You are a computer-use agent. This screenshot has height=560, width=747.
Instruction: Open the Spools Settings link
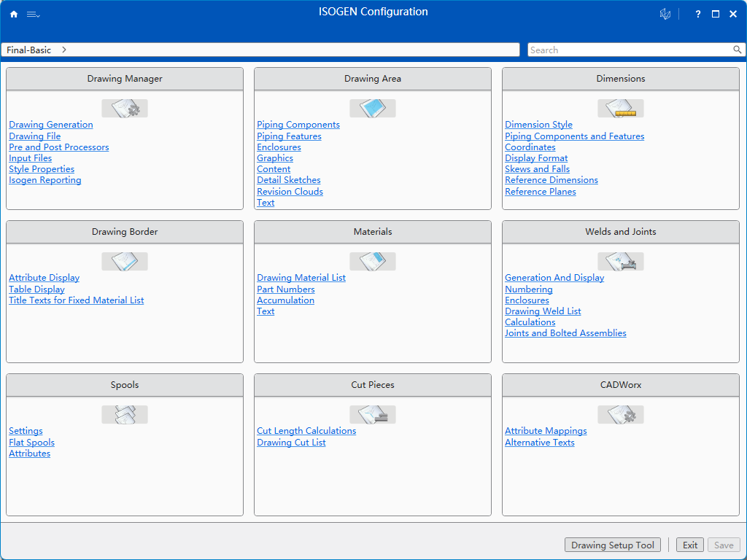click(x=26, y=431)
